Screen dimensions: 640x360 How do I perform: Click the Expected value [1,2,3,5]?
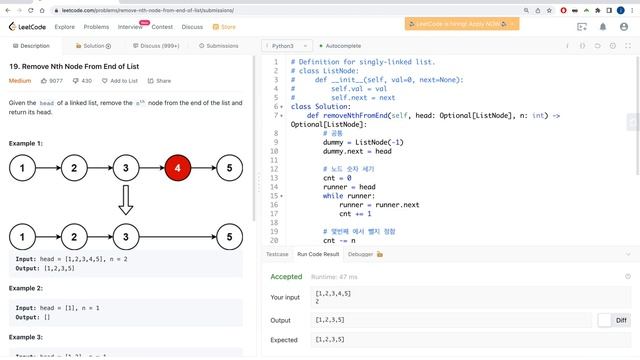point(330,340)
